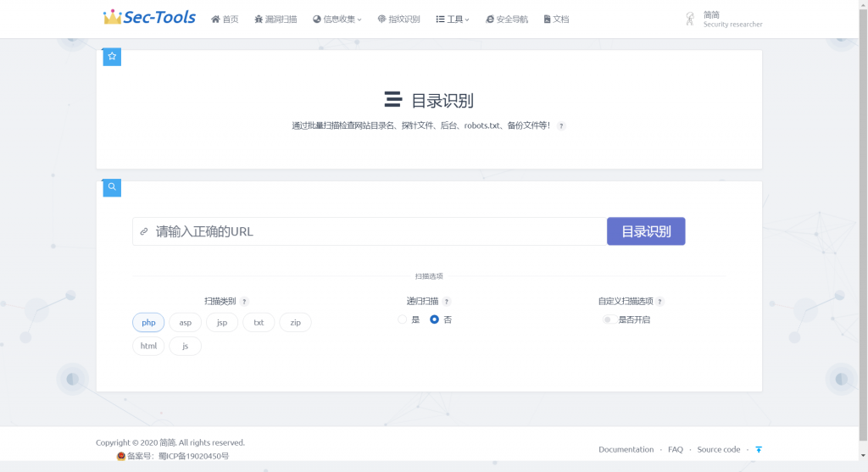868x472 pixels.
Task: Select 是 for recursive scan
Action: (x=403, y=319)
